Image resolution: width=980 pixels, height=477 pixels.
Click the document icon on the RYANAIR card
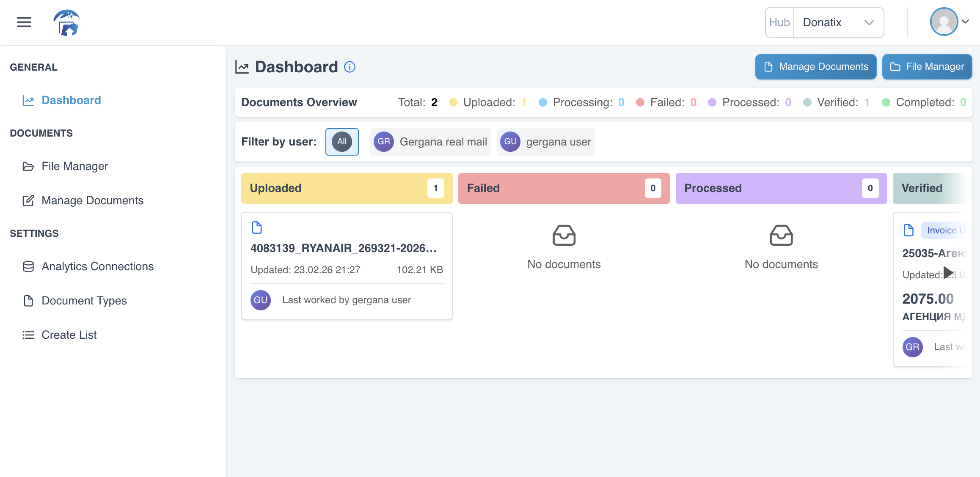point(256,228)
